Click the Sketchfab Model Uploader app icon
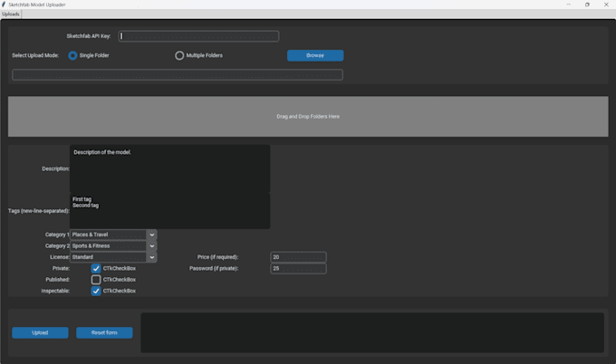Image resolution: width=616 pixels, height=364 pixels. (4, 5)
